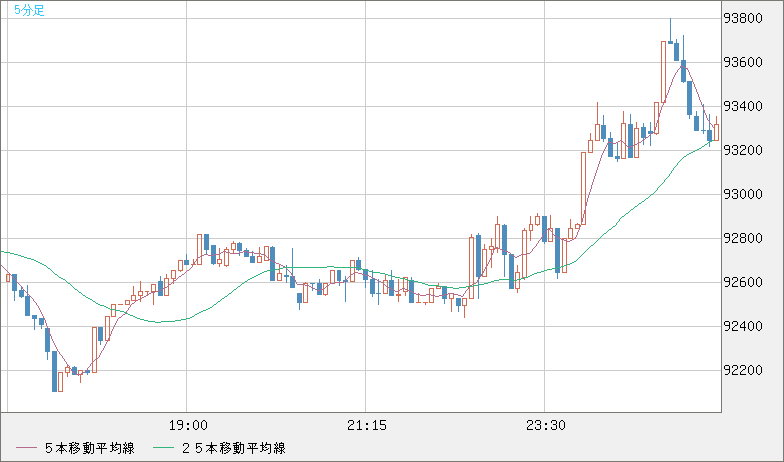The width and height of the screenshot is (784, 462).
Task: Click the 93400 price axis label
Action: [743, 106]
